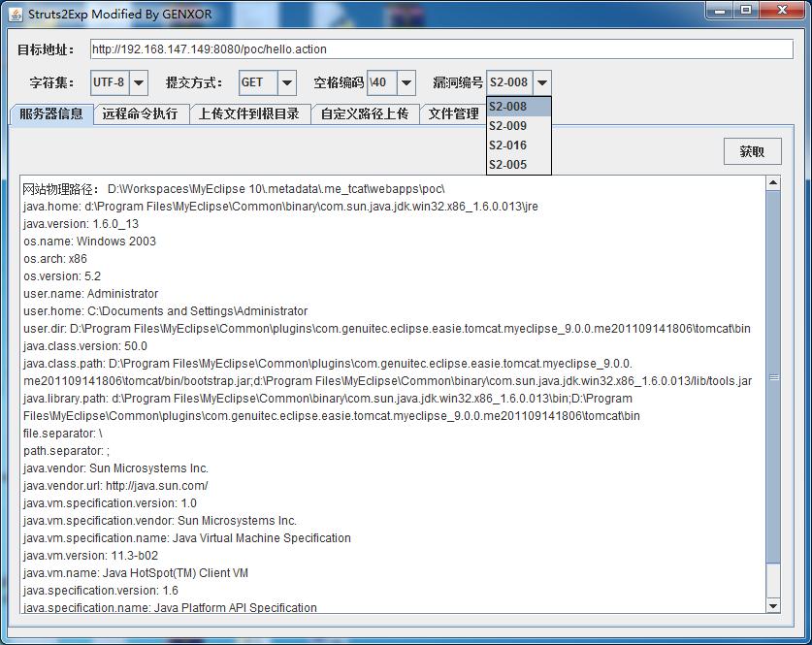Click the 网站物理路径 line in output
812x645 pixels.
point(234,189)
